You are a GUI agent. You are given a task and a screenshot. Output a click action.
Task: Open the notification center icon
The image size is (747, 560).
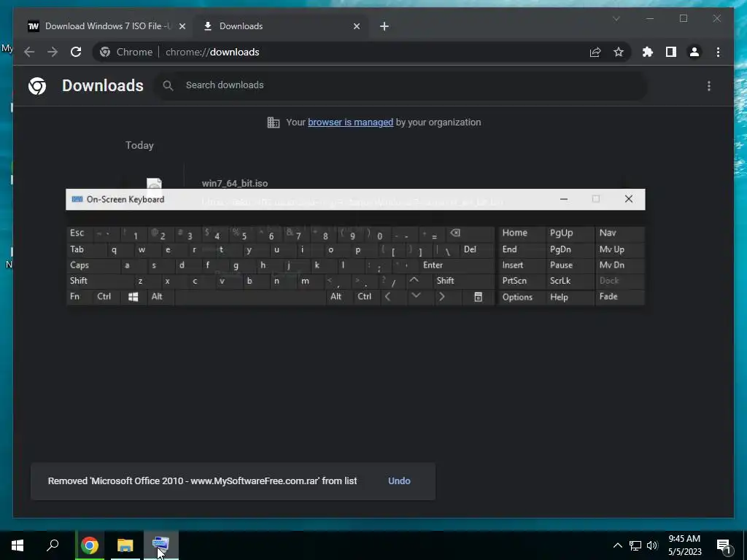(x=724, y=546)
